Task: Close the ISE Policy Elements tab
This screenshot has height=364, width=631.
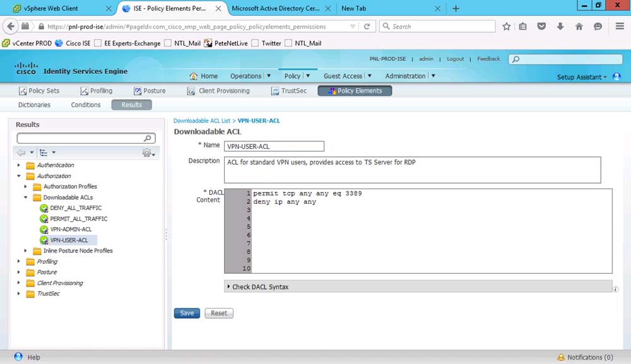Action: (218, 8)
